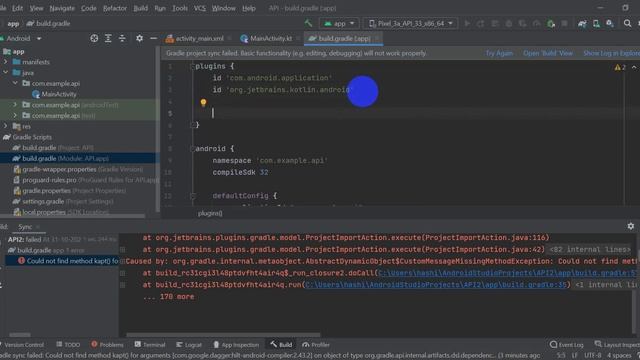Click Open 'Build' View link
Screen dimensions: 640x360
(x=548, y=53)
